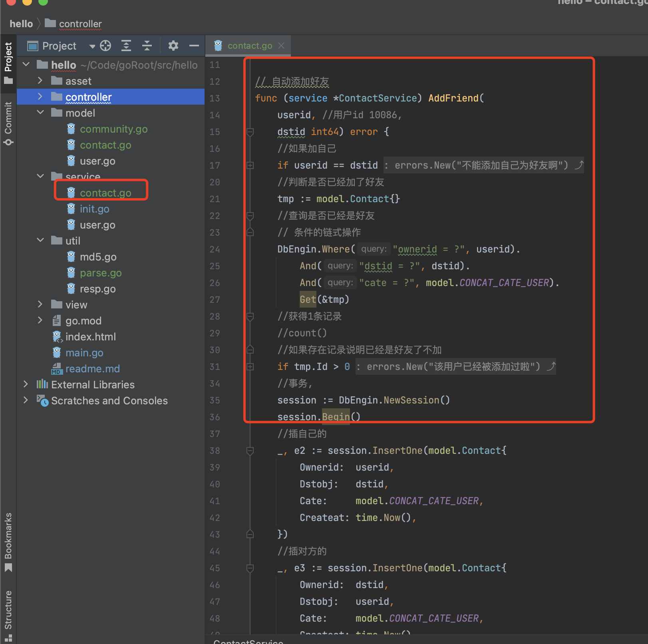The width and height of the screenshot is (648, 644).
Task: Click AddFriend function name on line 13
Action: pyautogui.click(x=453, y=98)
